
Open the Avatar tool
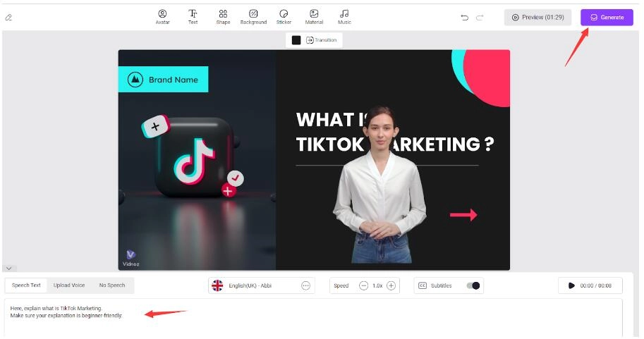pyautogui.click(x=162, y=17)
